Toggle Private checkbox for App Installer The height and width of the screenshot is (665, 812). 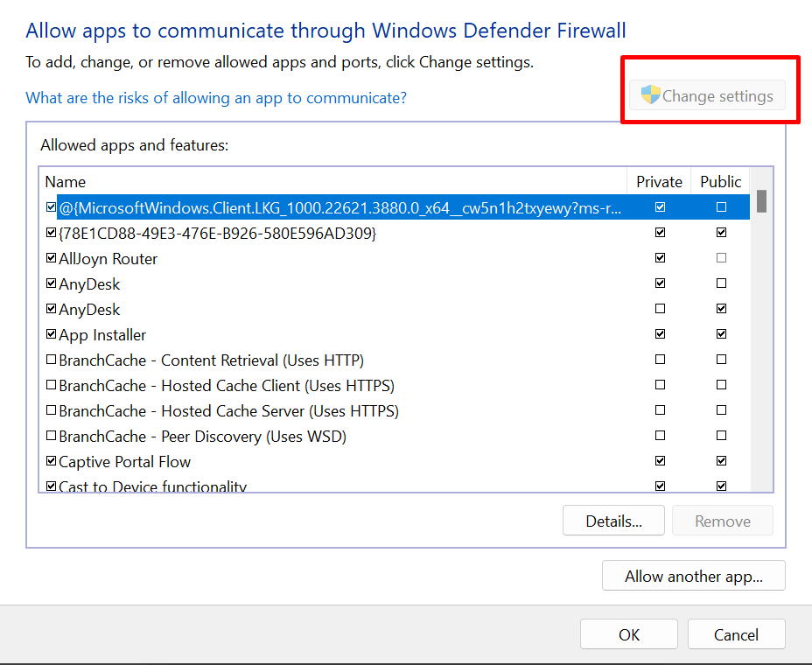coord(660,334)
